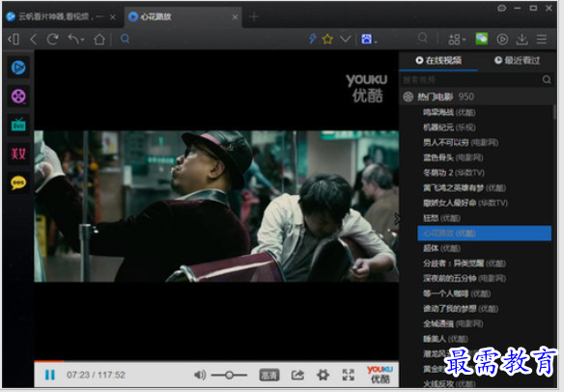Reload the page with refresh icon

click(x=52, y=39)
